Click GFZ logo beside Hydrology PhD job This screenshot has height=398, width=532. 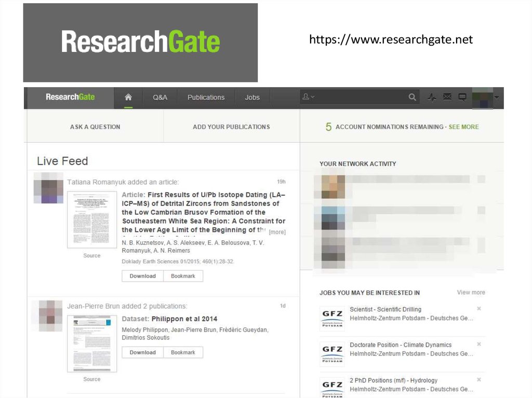332,387
